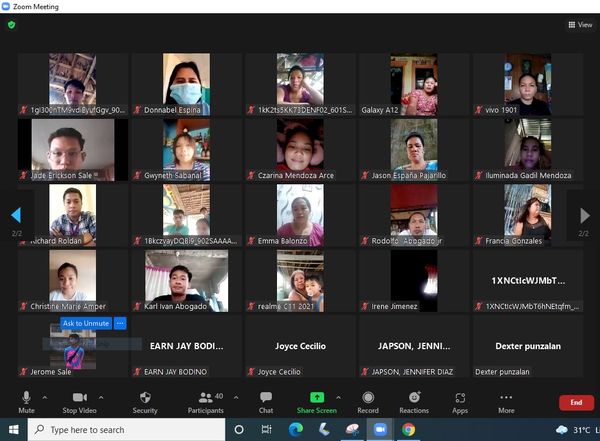Start sharing with Share Screen
Screen dimensions: 600x441
coord(316,401)
